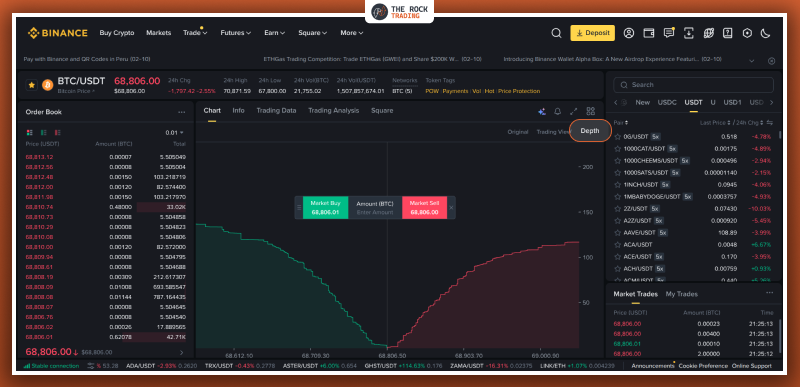The height and width of the screenshot is (387, 800).
Task: Open the chart layout grid icon
Action: pos(590,111)
